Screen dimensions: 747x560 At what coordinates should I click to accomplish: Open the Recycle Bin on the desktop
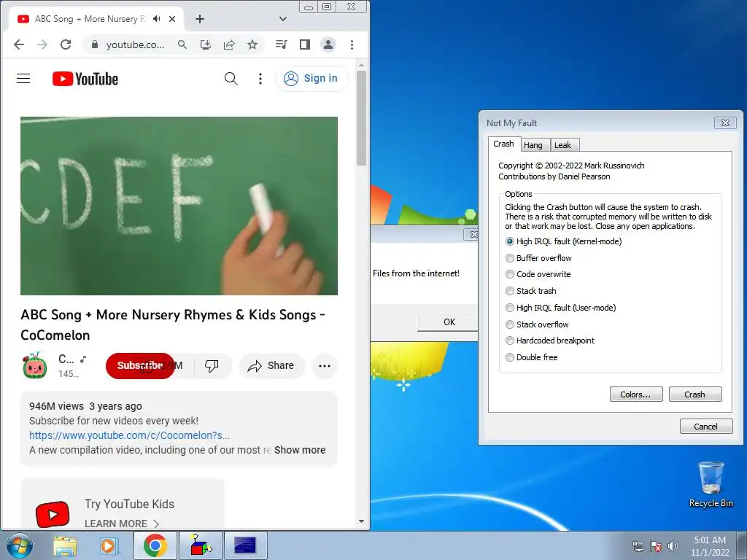pos(711,484)
